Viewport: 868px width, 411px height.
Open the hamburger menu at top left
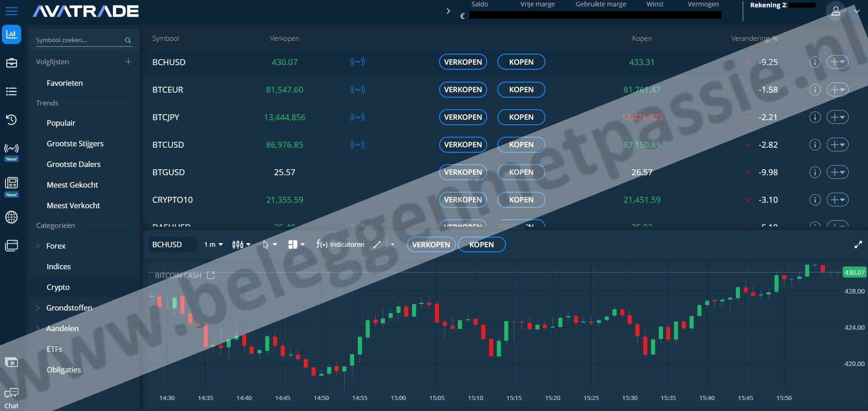(x=11, y=11)
